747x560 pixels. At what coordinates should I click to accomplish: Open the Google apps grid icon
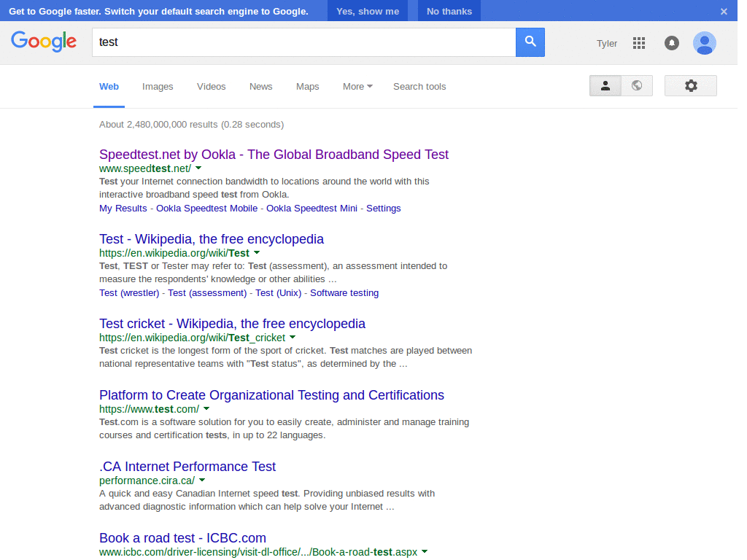[639, 43]
